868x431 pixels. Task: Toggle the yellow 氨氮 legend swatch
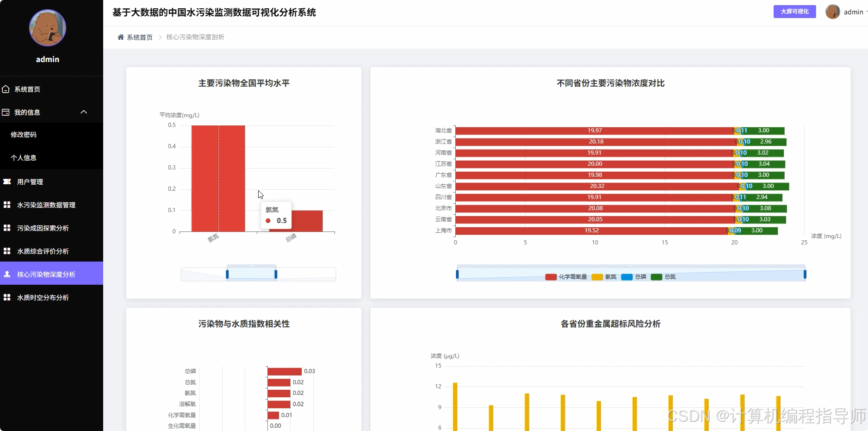[x=597, y=277]
